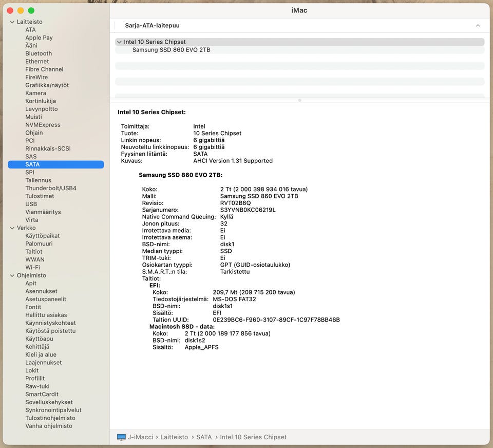Select Levynpoltto in the sidebar
This screenshot has height=448, width=493.
[42, 109]
